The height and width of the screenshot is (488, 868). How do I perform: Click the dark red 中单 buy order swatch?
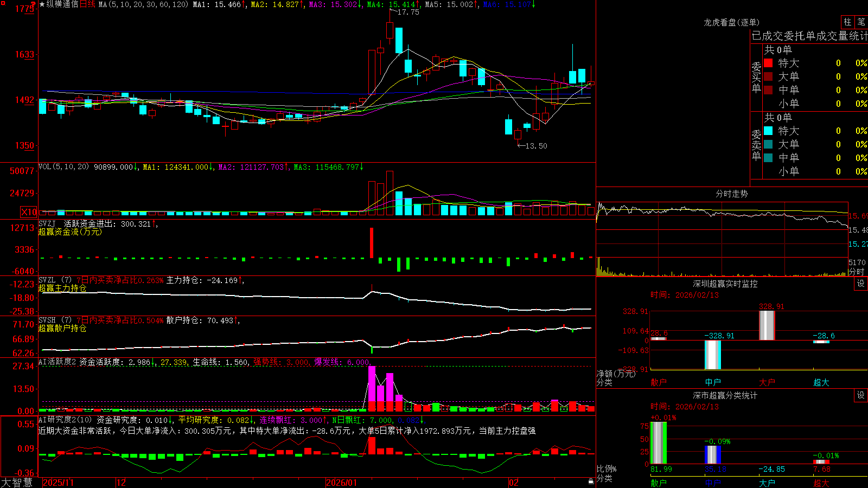click(768, 90)
